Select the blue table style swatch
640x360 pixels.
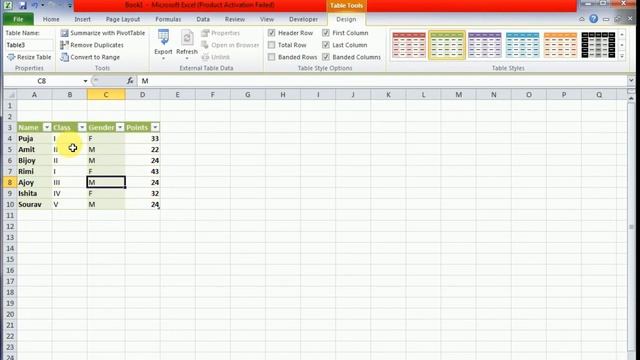[522, 45]
